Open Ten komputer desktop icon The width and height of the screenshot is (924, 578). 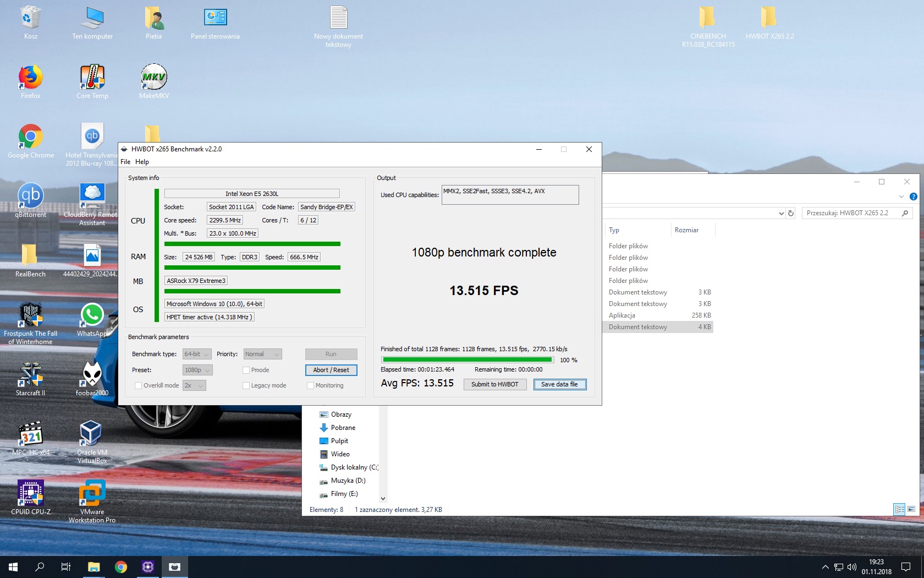(92, 18)
